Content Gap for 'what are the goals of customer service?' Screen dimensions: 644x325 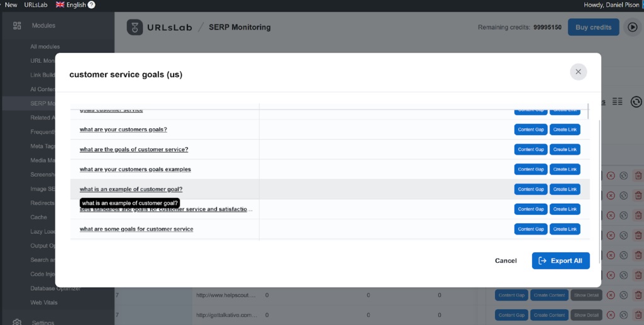click(x=531, y=150)
